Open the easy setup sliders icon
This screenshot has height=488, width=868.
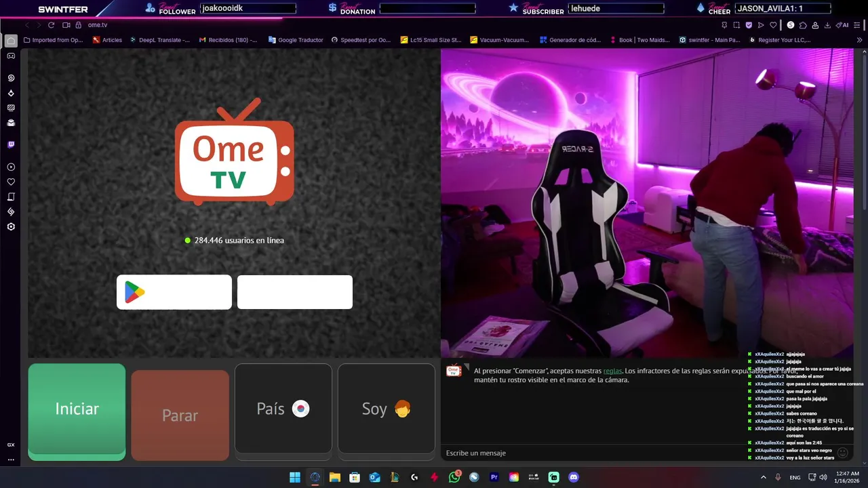(856, 25)
